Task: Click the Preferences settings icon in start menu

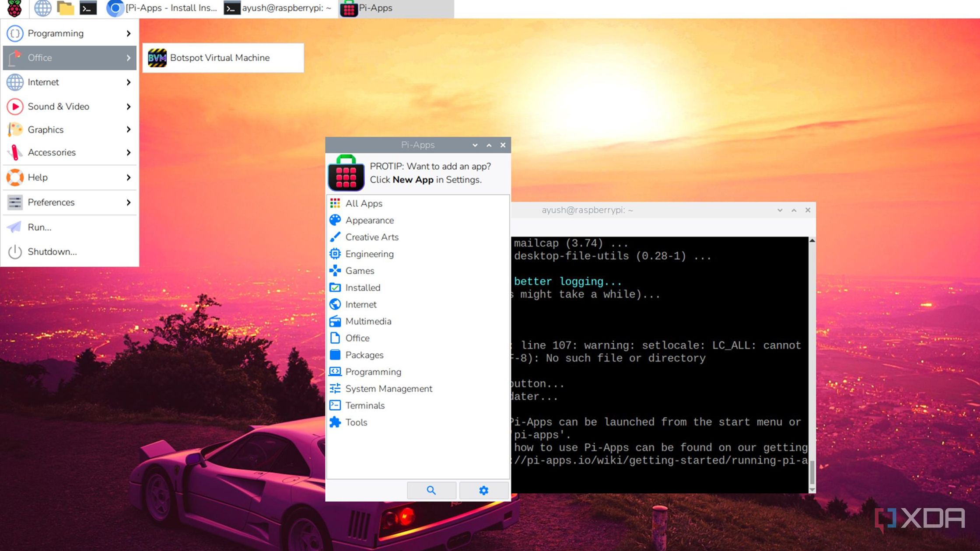Action: coord(15,202)
